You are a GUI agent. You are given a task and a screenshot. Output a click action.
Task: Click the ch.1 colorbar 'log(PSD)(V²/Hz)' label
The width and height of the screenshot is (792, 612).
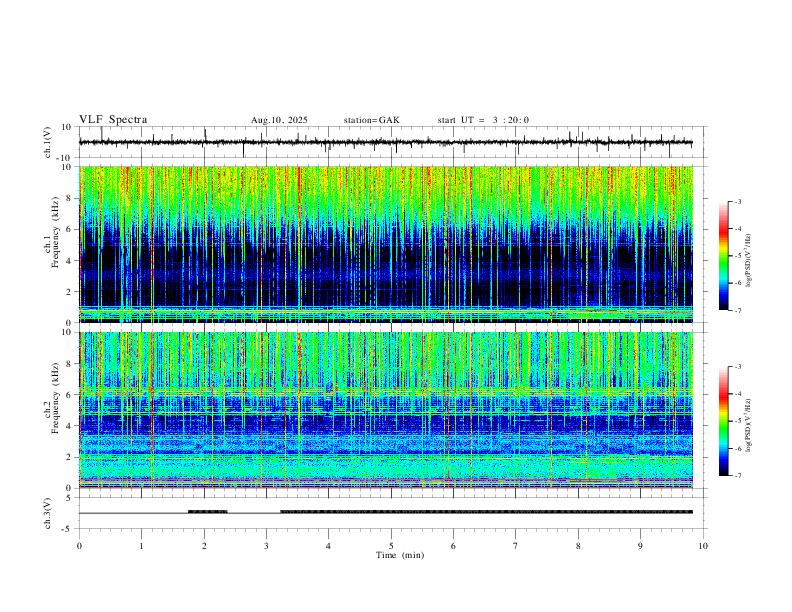(749, 261)
